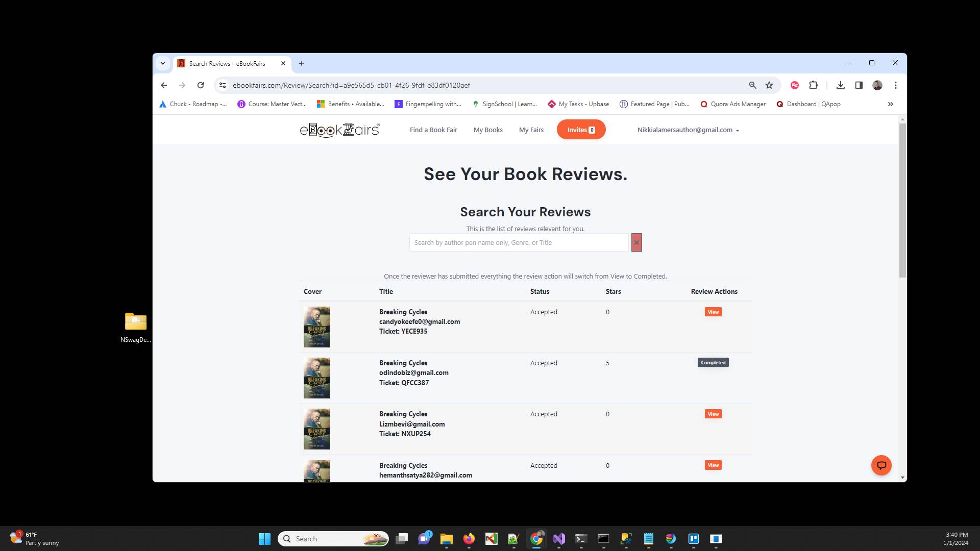This screenshot has width=980, height=551.
Task: Click the site information icon in address bar
Action: pyautogui.click(x=222, y=85)
